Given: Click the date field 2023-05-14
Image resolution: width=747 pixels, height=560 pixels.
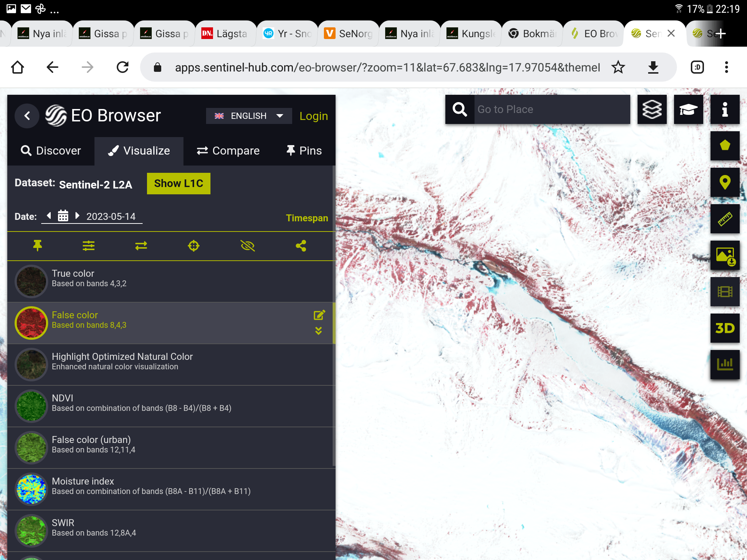Looking at the screenshot, I should tap(111, 216).
